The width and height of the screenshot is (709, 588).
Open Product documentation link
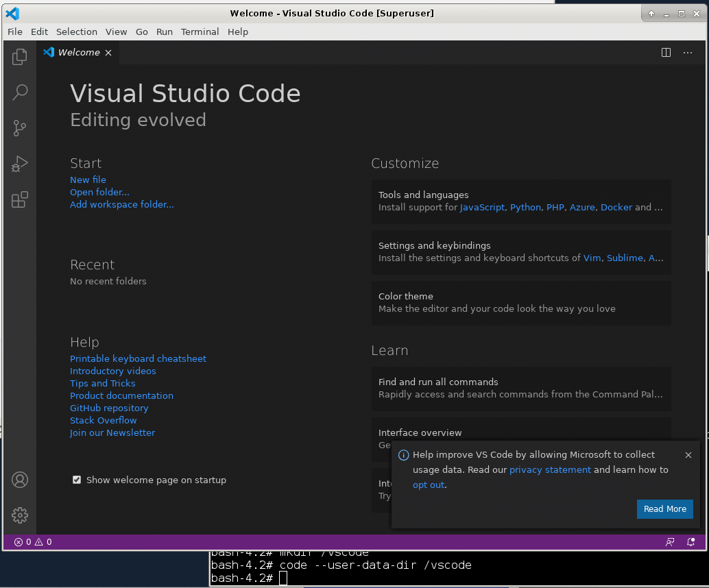pyautogui.click(x=121, y=395)
